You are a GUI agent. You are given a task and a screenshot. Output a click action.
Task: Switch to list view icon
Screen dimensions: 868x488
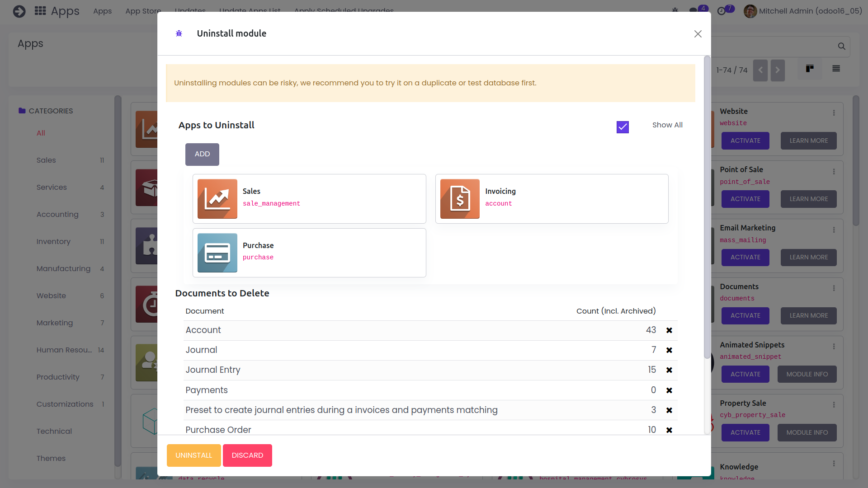[836, 69]
